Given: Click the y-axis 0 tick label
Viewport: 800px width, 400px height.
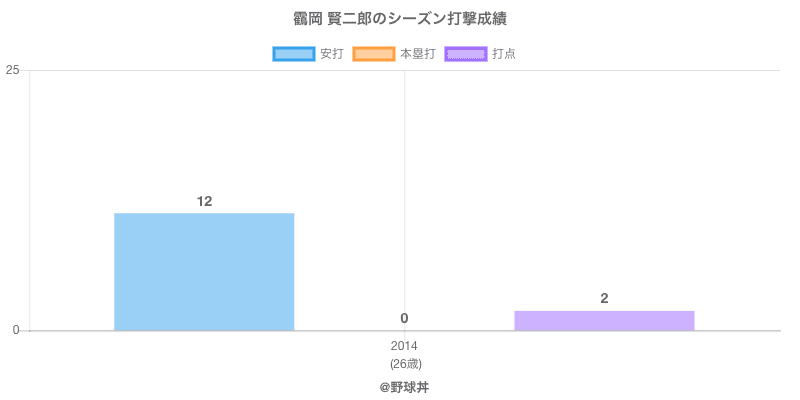Looking at the screenshot, I should tap(15, 331).
